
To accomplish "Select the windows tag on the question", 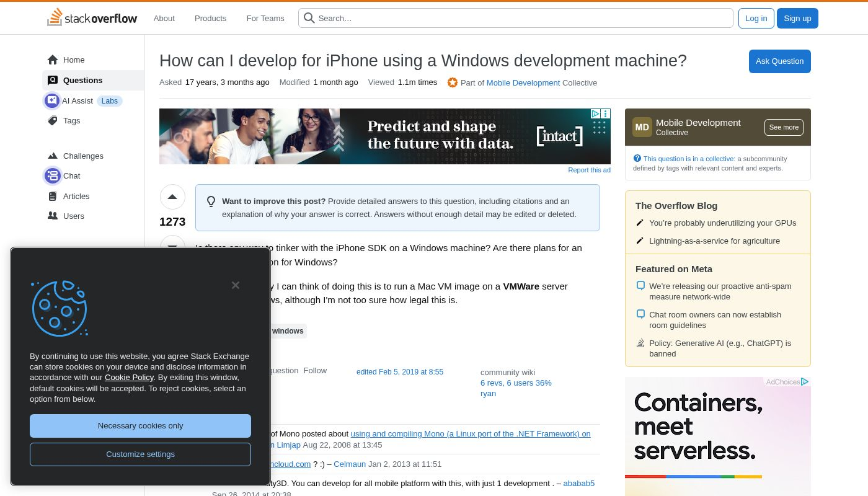I will [288, 331].
